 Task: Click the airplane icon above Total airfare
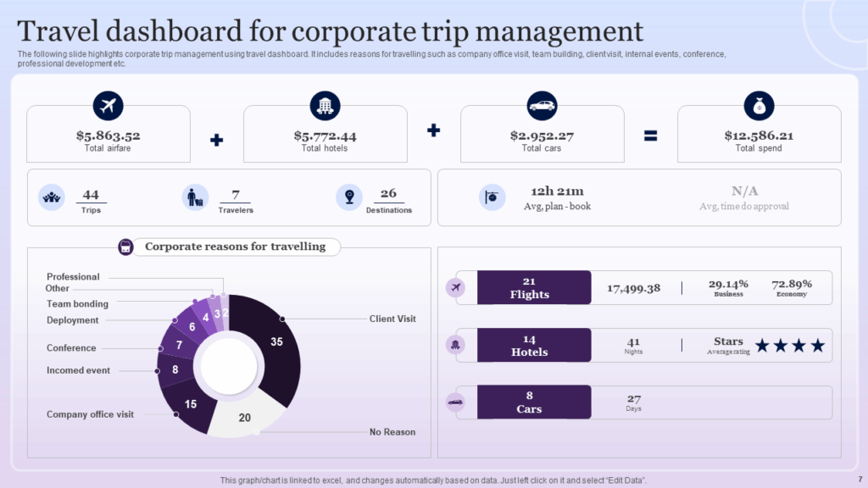click(108, 106)
